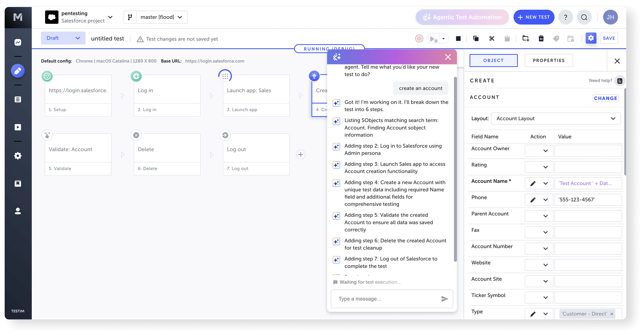Screen dimensions: 644x335
Task: Remove the 'Customer - Direct' type value
Action: click(612, 314)
